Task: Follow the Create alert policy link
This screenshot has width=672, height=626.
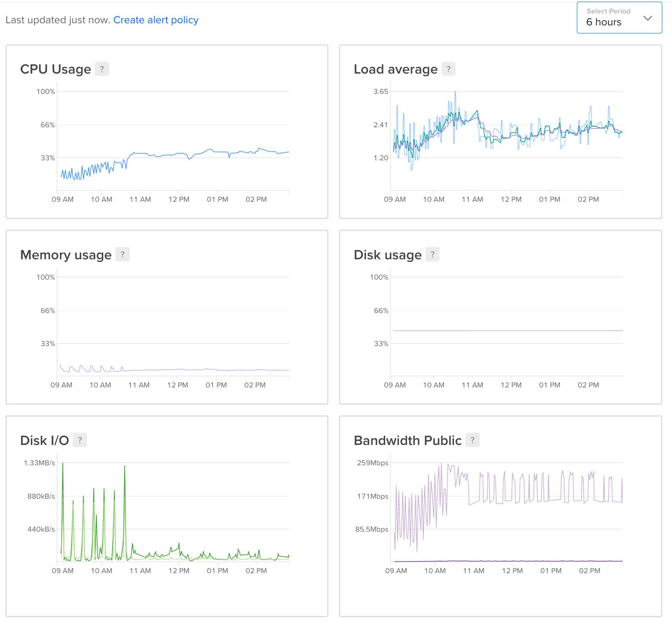Action: click(x=156, y=20)
